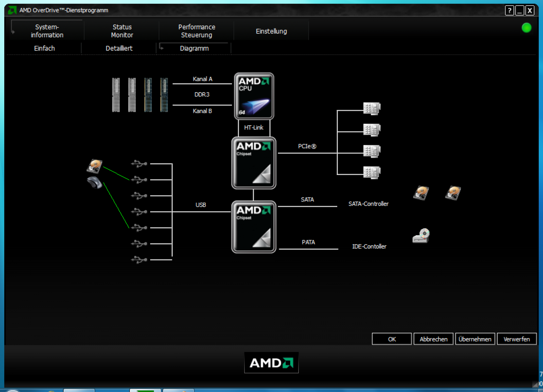The width and height of the screenshot is (543, 392).
Task: Select the RAM module nearest the Kanal lines
Action: [164, 95]
